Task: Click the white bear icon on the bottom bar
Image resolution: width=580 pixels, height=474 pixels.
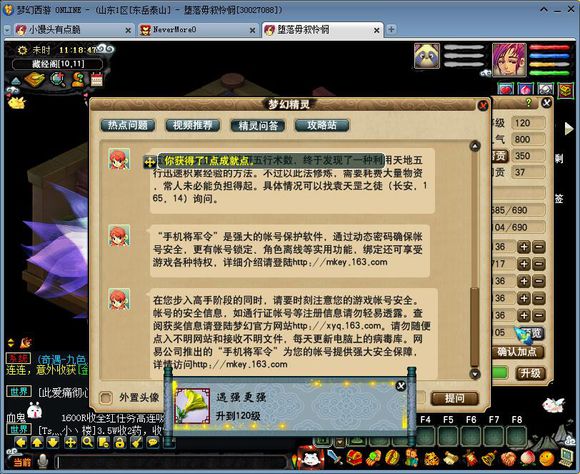Action: (x=311, y=458)
